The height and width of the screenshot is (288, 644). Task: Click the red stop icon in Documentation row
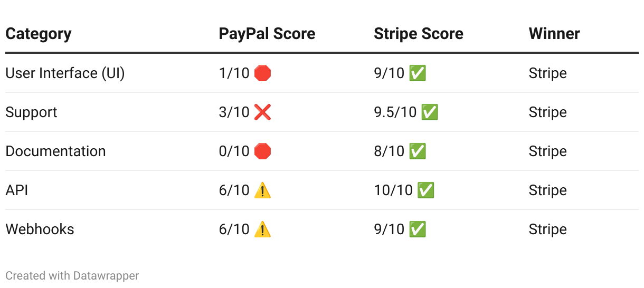[262, 151]
